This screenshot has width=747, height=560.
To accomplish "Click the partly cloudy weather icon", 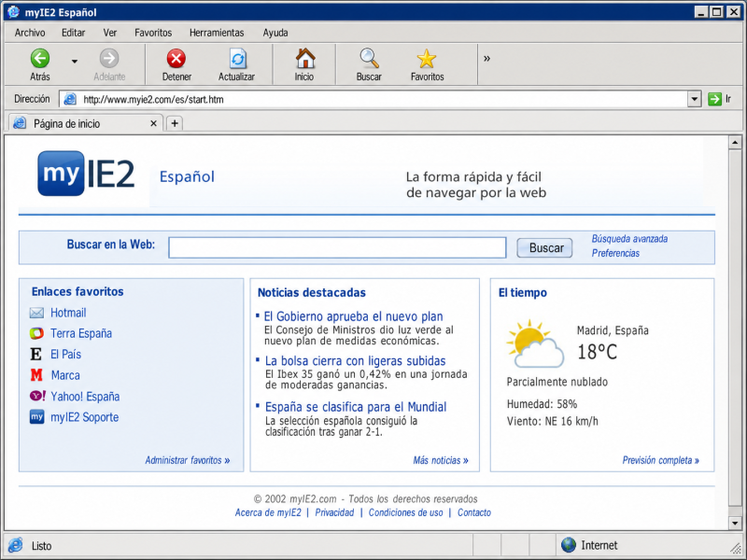I will (535, 343).
